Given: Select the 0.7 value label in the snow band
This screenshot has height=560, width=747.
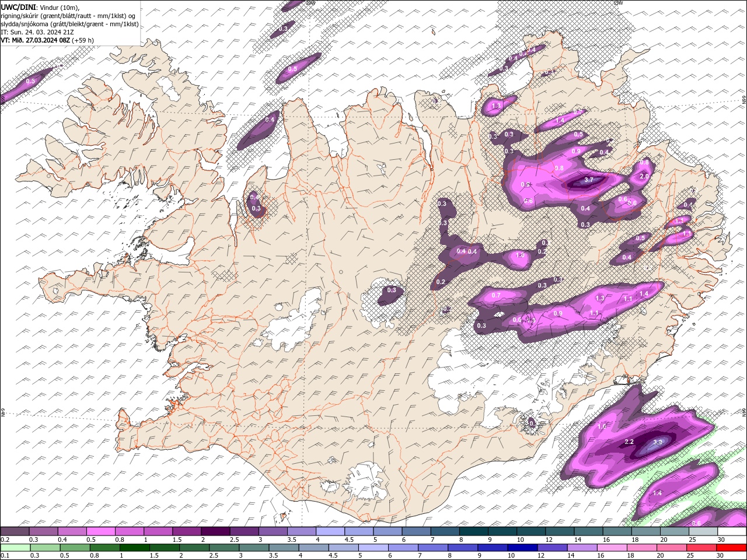Looking at the screenshot, I should pyautogui.click(x=496, y=295).
